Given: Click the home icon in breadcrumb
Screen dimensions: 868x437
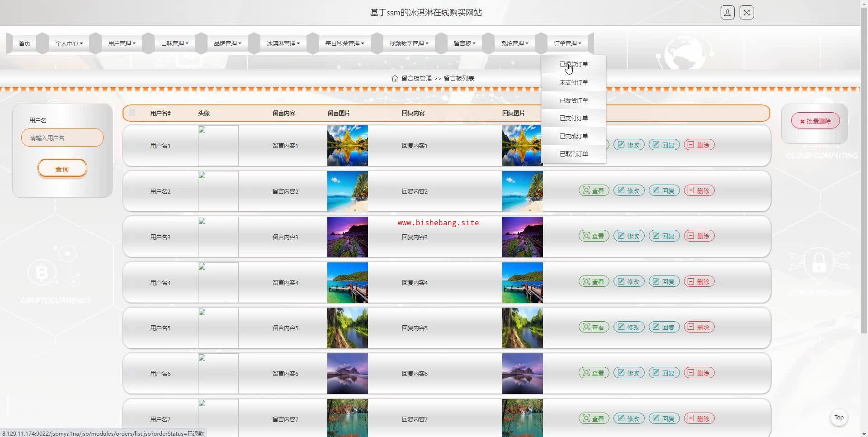Looking at the screenshot, I should pos(395,78).
